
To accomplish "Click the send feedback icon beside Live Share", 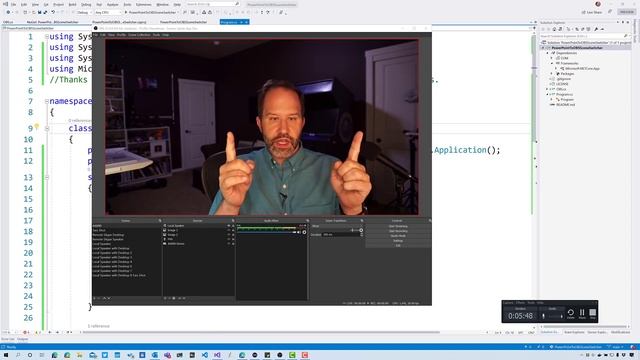I will [x=610, y=12].
